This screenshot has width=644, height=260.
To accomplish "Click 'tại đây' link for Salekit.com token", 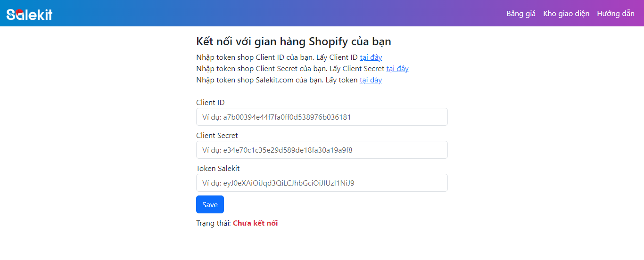I will 371,80.
